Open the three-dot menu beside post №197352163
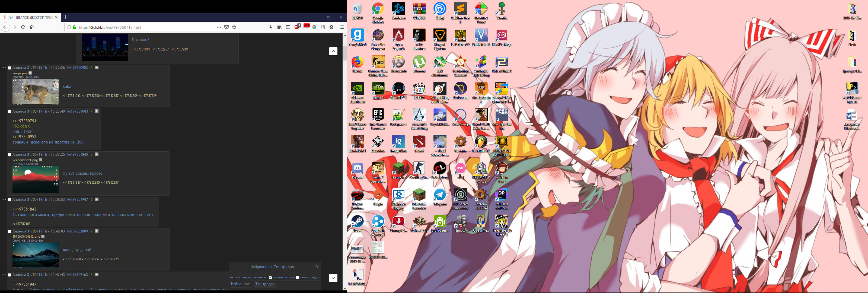The width and height of the screenshot is (868, 293). pos(4,275)
